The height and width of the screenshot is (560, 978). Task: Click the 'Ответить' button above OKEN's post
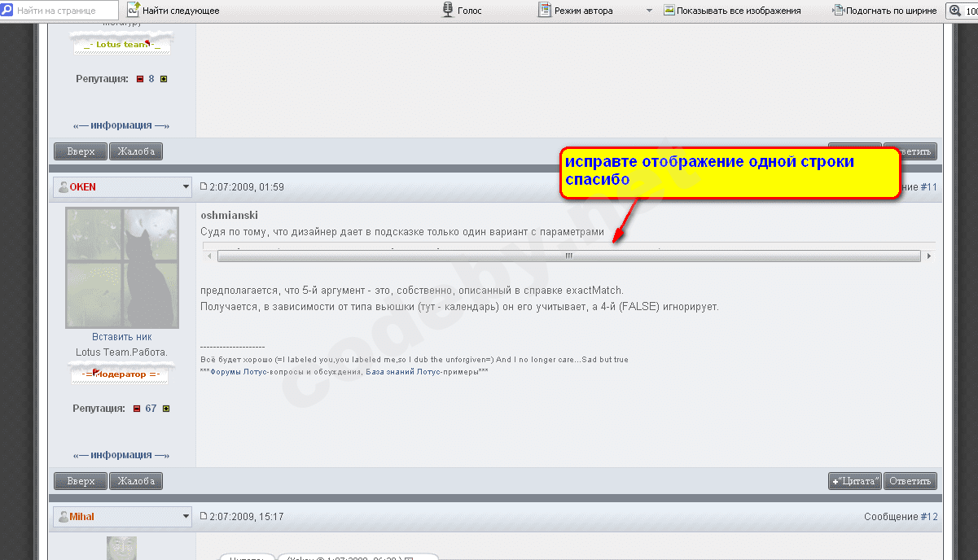pyautogui.click(x=910, y=151)
